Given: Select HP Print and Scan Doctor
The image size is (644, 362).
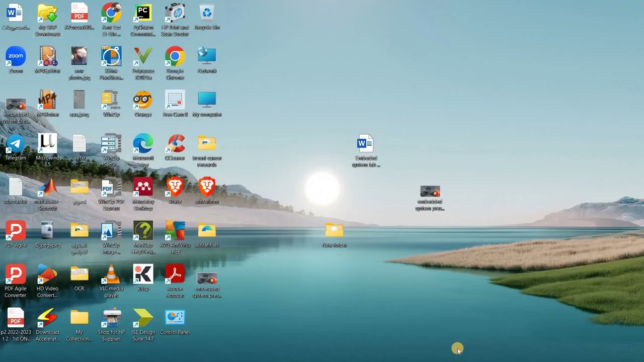Looking at the screenshot, I should click(x=175, y=20).
